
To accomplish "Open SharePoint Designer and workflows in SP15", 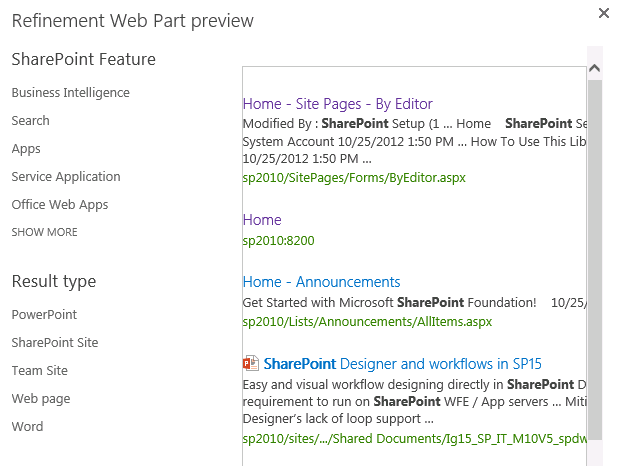I will pos(402,364).
